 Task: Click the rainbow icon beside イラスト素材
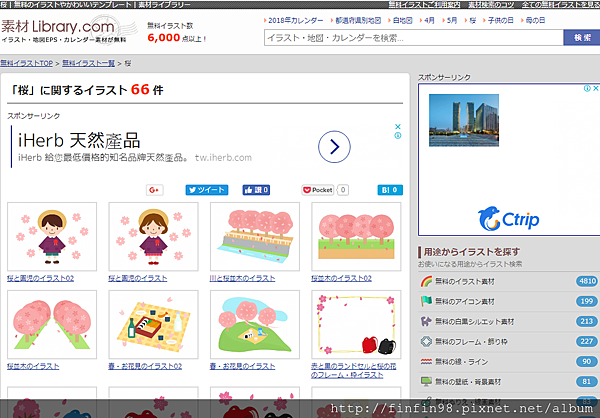[426, 281]
